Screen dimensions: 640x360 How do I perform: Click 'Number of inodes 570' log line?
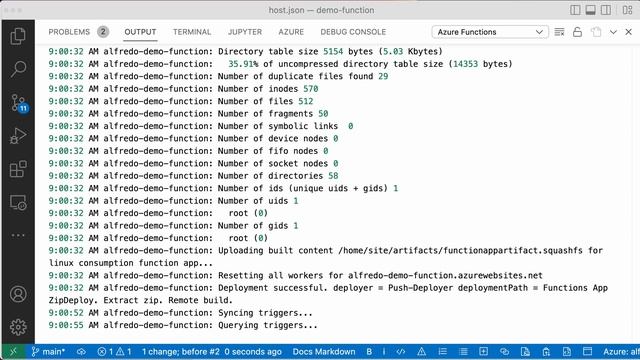point(183,89)
